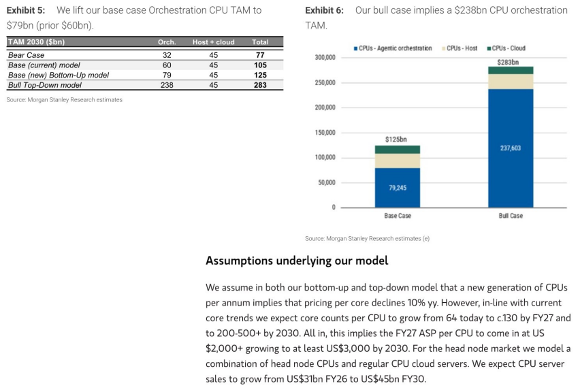Click Total value 77 in Bear Case row
This screenshot has width=580, height=392.
(x=260, y=55)
